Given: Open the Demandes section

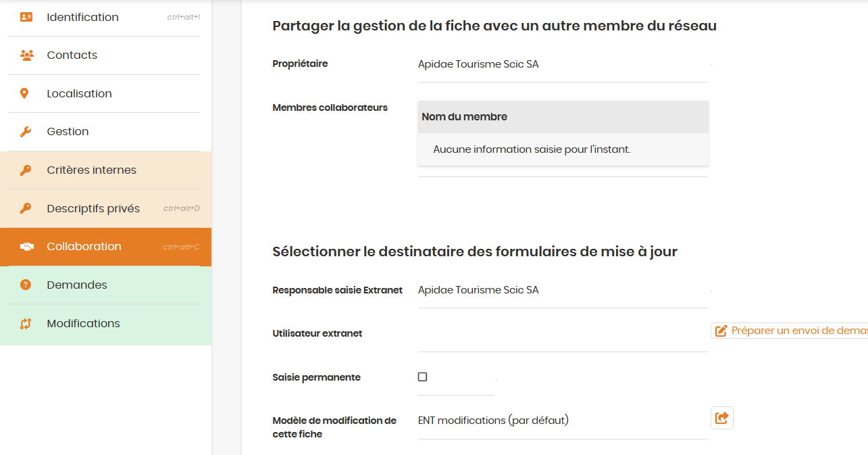Looking at the screenshot, I should [x=106, y=285].
